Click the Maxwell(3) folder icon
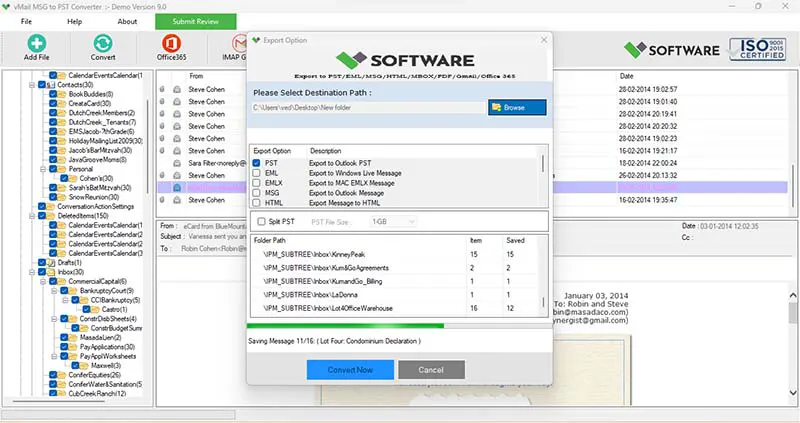This screenshot has height=423, width=800. coord(84,365)
